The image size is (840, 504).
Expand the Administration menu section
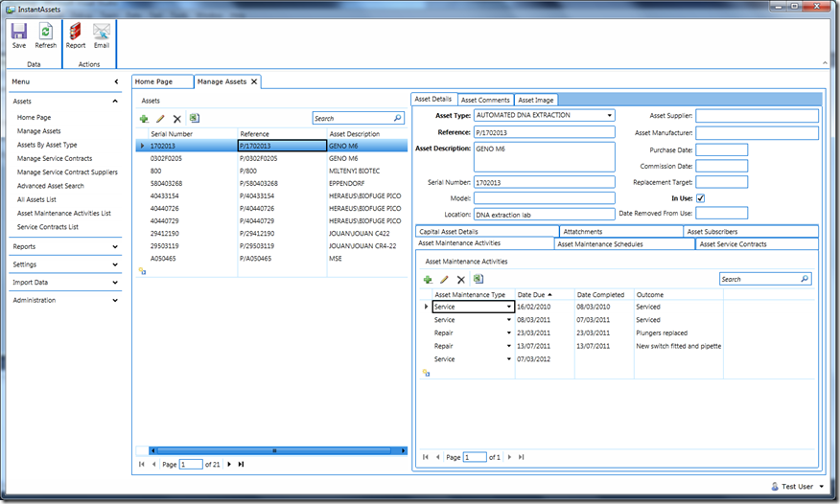115,300
